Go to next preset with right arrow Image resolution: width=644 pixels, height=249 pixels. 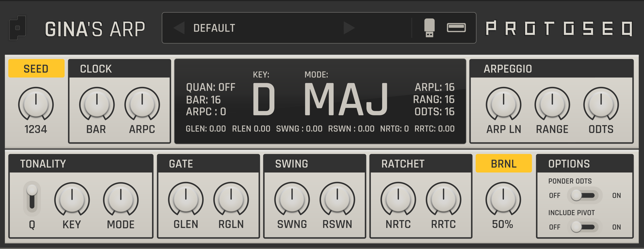pyautogui.click(x=349, y=28)
